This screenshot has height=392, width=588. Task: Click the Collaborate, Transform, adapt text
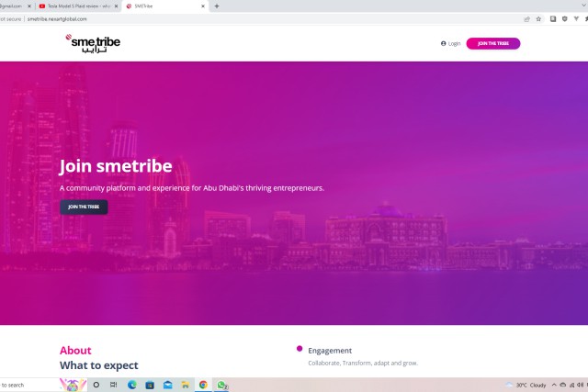click(x=363, y=364)
